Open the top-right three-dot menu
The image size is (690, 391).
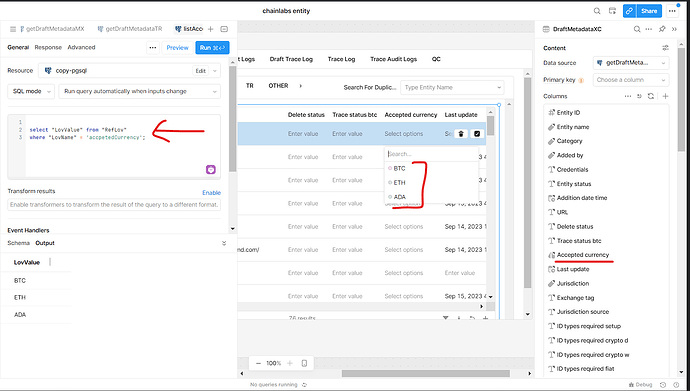pos(672,11)
